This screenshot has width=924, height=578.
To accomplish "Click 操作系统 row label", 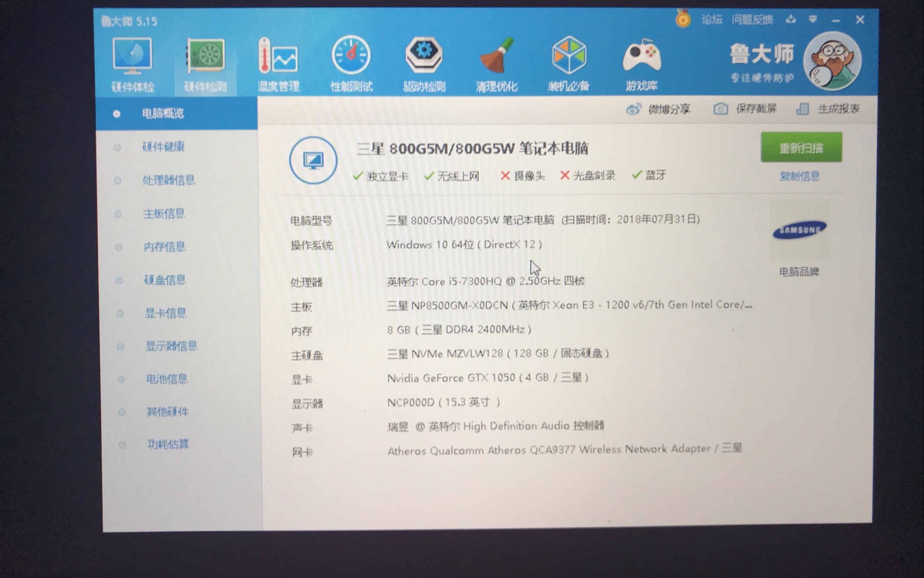I will [312, 246].
